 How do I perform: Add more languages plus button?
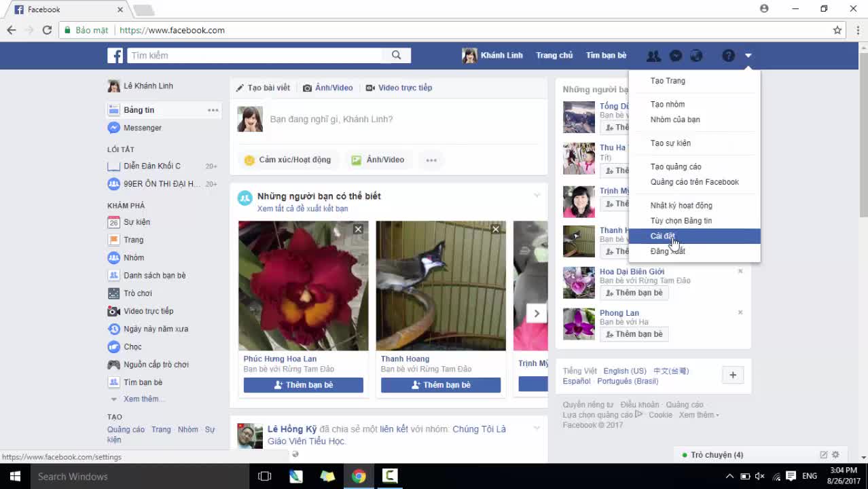point(733,375)
